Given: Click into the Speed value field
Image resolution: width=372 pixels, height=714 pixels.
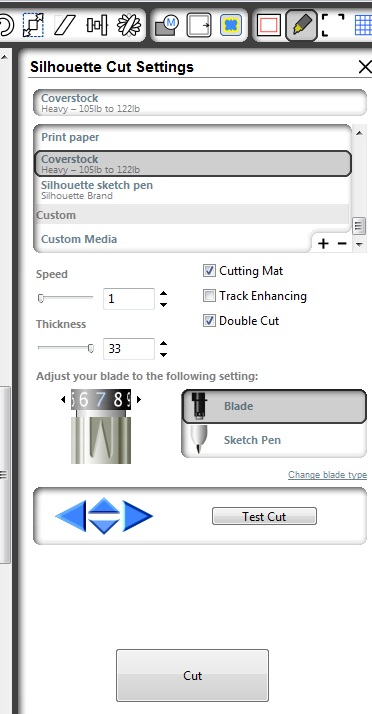Looking at the screenshot, I should tap(129, 299).
